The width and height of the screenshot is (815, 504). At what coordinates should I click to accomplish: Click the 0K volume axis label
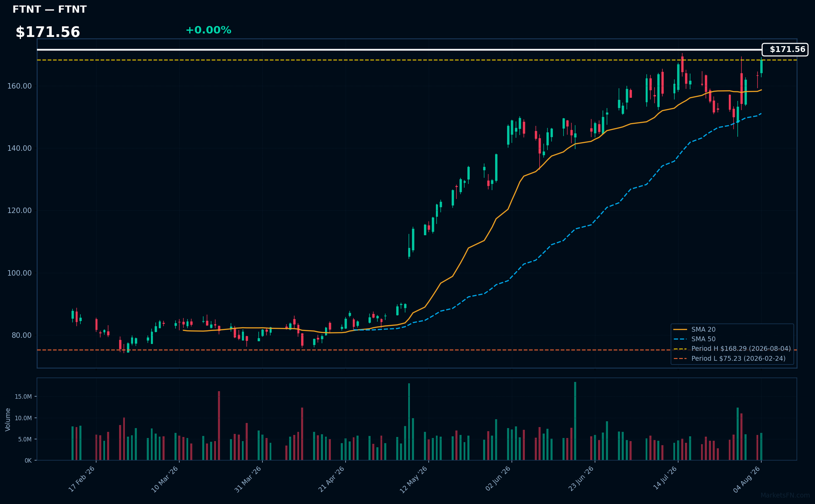[x=28, y=461]
